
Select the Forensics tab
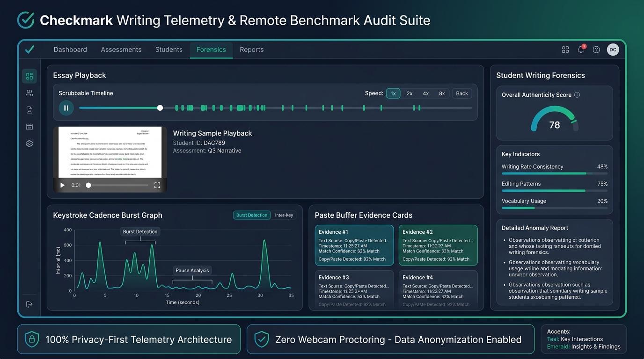211,50
